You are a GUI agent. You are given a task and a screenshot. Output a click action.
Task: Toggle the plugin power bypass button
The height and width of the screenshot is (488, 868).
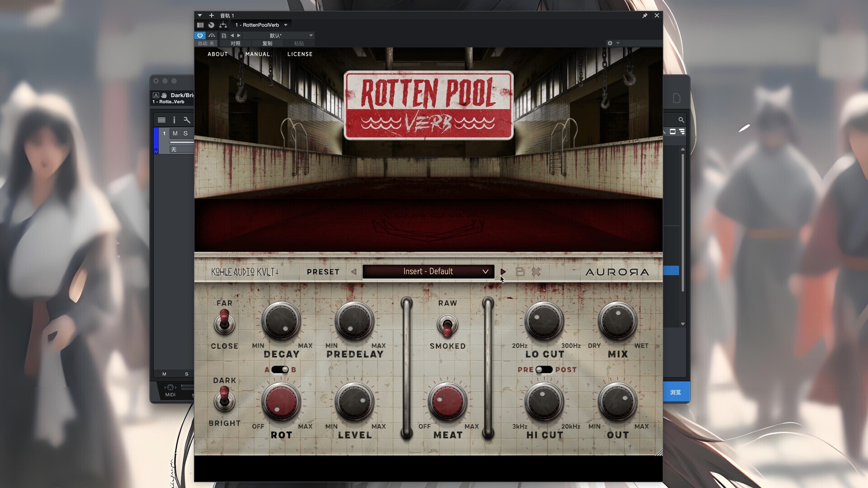click(200, 35)
